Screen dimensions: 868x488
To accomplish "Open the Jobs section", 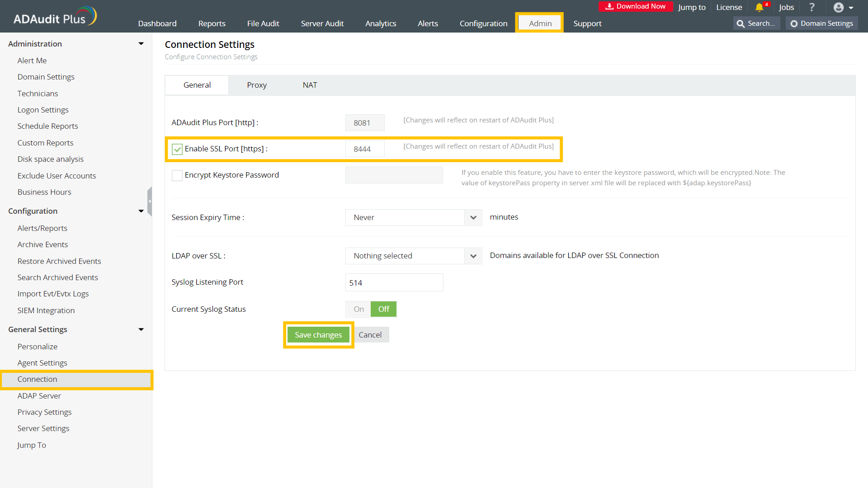I will pos(786,7).
